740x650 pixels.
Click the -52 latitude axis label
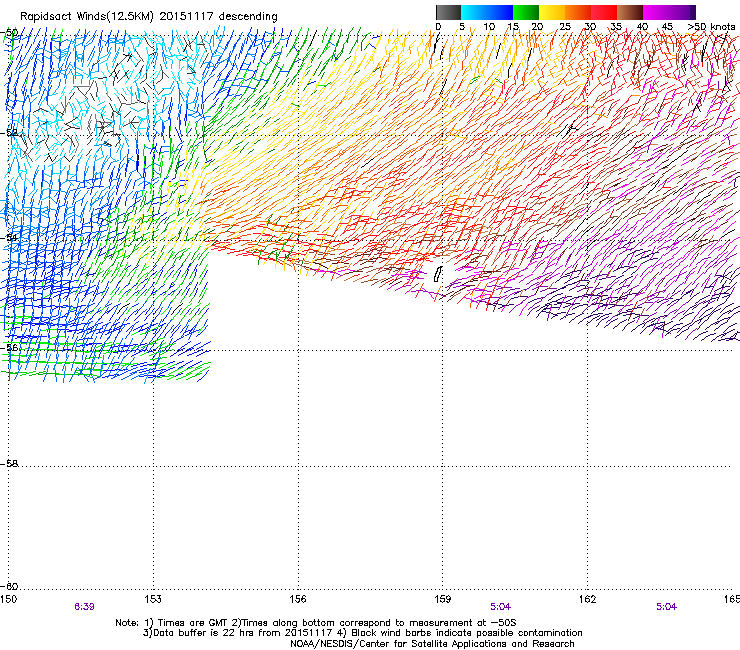click(x=9, y=133)
